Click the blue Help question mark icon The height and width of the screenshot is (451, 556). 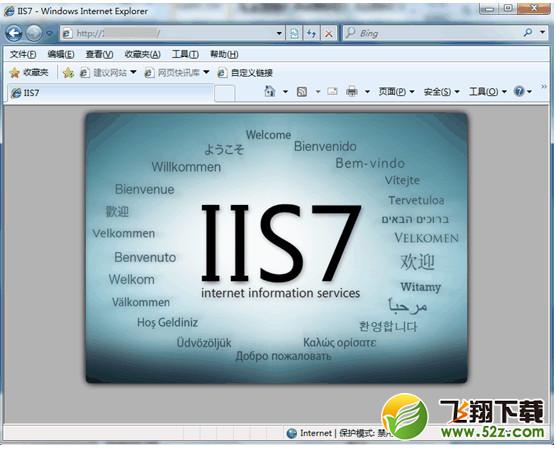(x=519, y=91)
